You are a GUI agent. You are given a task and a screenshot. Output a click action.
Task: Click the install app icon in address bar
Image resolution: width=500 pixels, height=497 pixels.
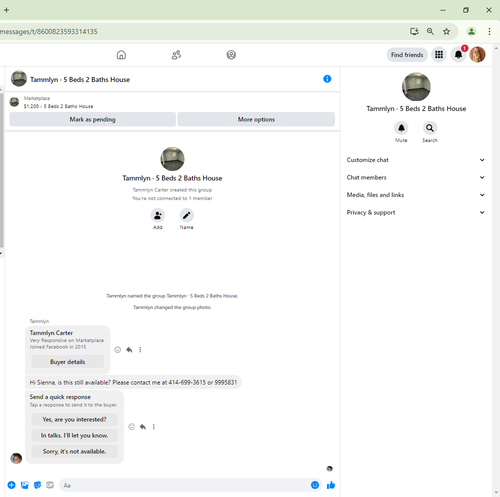pyautogui.click(x=414, y=31)
